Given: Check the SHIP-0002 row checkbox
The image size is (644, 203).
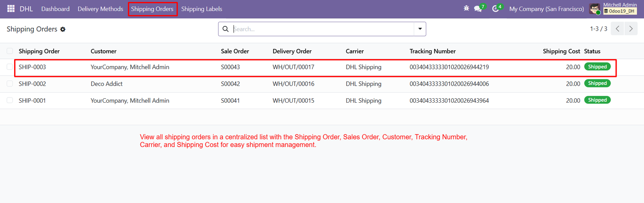Looking at the screenshot, I should click(x=10, y=84).
